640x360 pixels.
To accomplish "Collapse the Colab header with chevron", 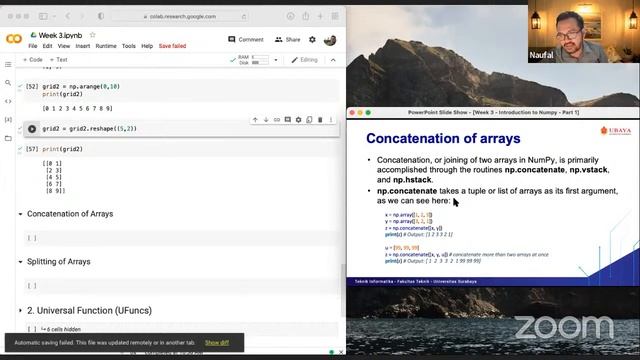I will point(333,60).
